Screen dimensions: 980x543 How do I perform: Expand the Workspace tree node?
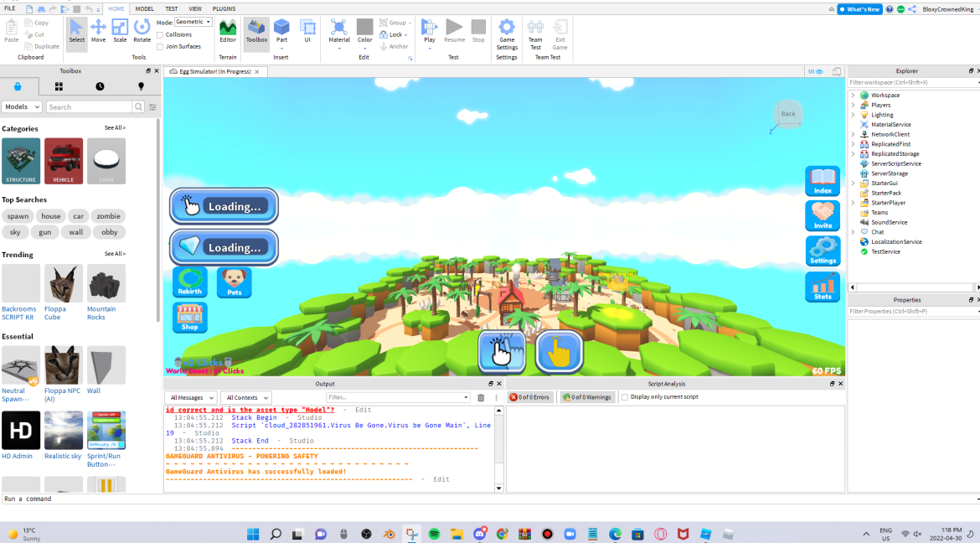pos(854,95)
